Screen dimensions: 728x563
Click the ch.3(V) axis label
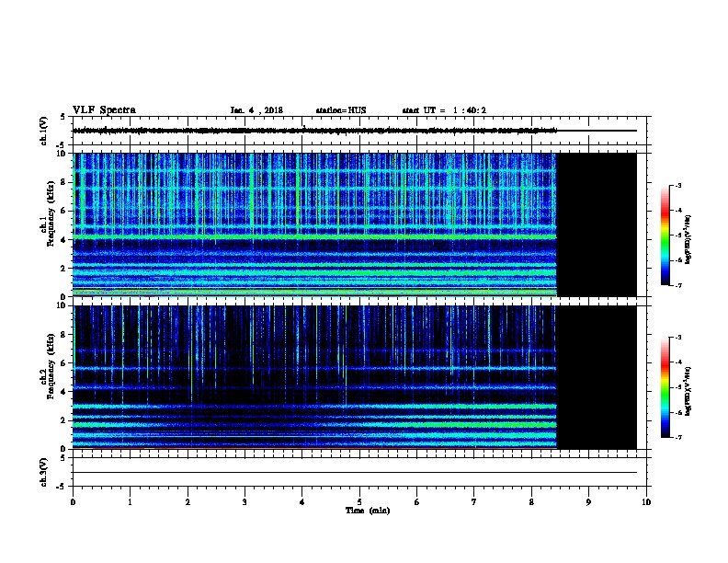pyautogui.click(x=43, y=472)
